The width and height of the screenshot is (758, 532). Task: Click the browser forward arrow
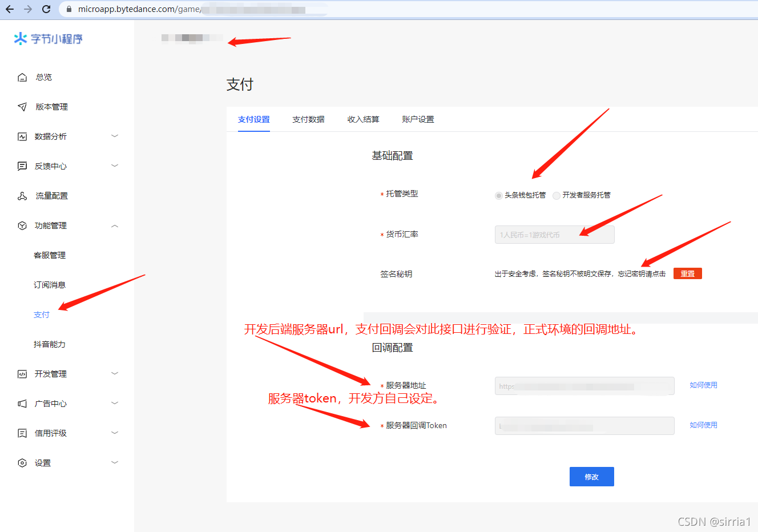(x=28, y=9)
